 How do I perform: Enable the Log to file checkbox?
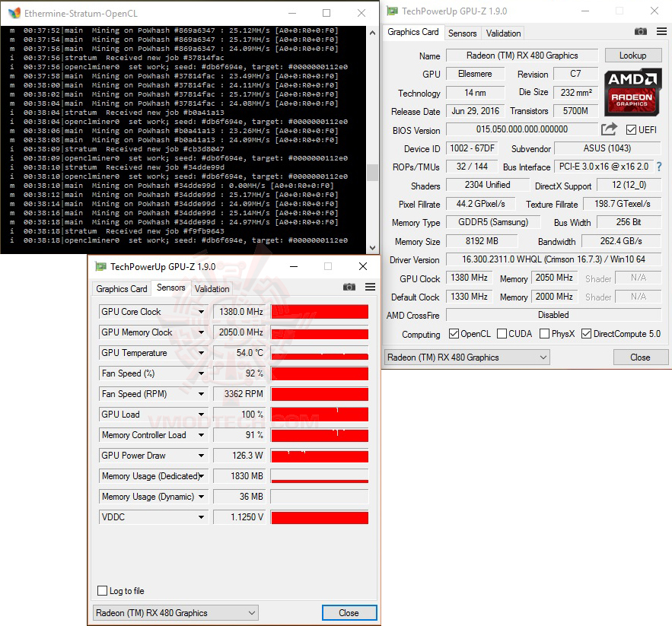point(102,591)
